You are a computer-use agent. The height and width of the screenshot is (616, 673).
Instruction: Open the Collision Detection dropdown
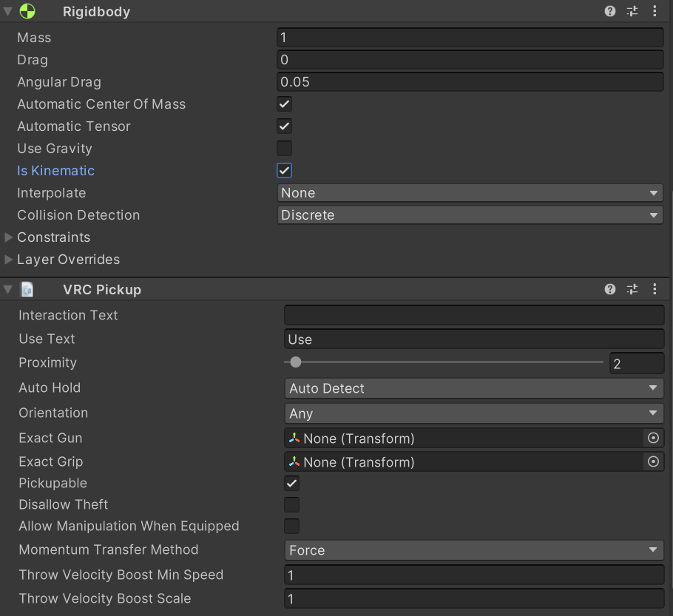[470, 215]
